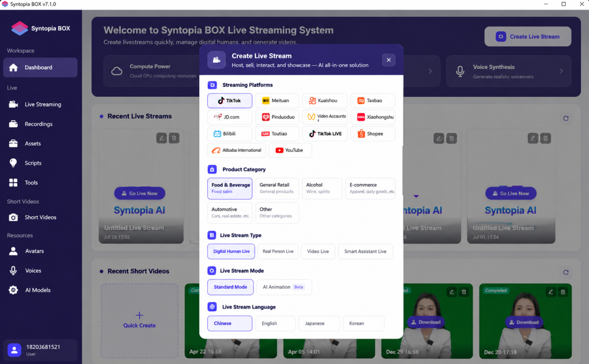Go to Recordings section

point(40,124)
